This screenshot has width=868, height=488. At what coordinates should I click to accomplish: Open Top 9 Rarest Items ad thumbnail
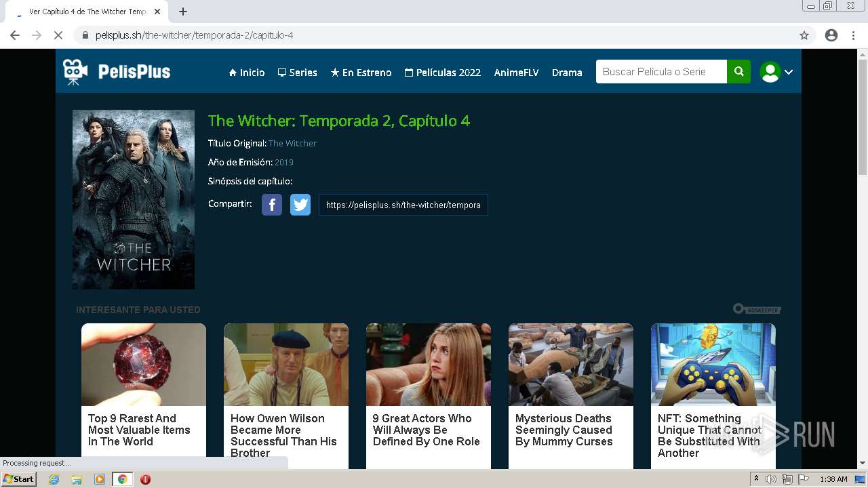[x=144, y=365]
